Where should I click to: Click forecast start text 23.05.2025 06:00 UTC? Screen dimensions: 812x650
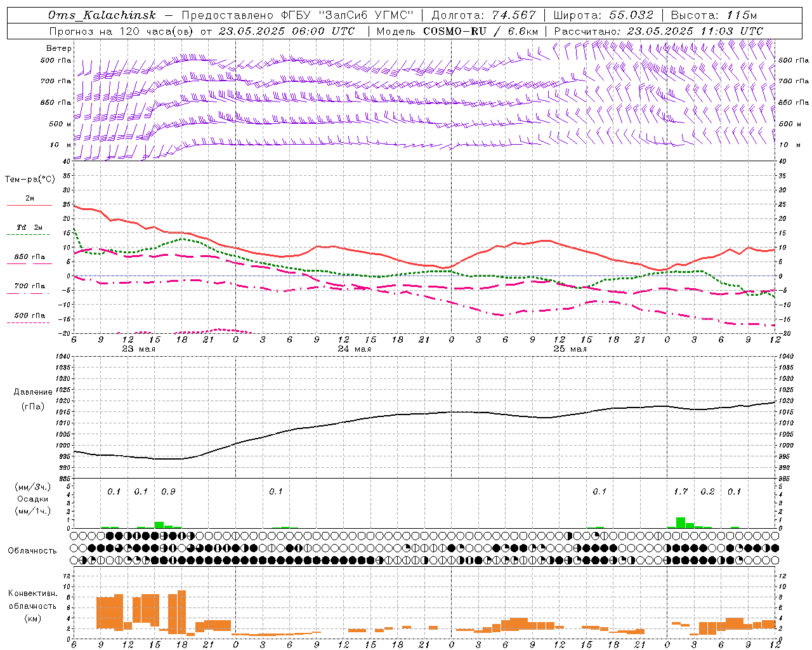pos(287,31)
